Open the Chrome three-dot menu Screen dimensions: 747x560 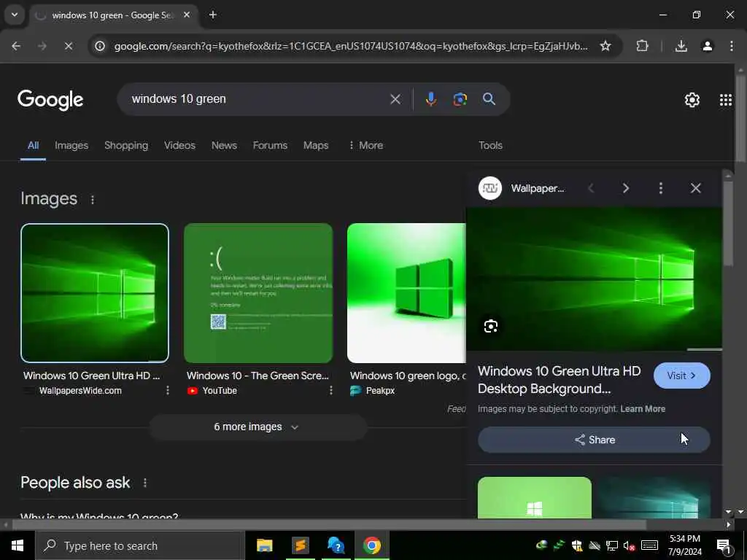coord(731,46)
